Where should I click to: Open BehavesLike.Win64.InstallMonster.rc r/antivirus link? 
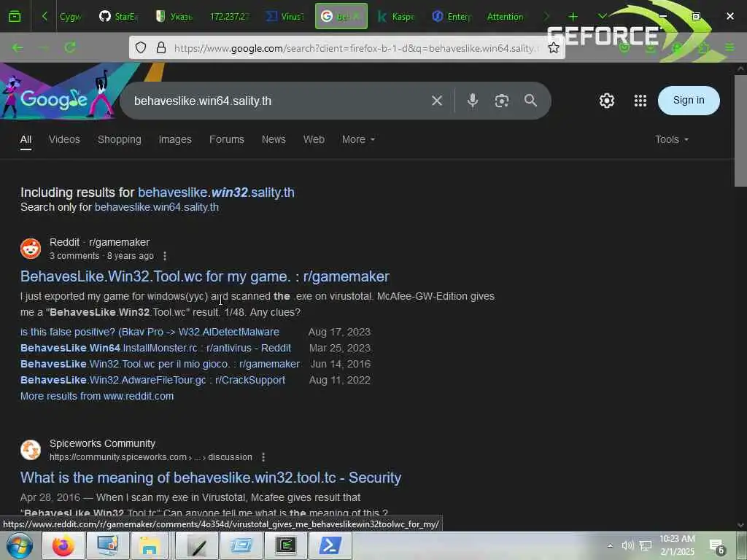coord(156,348)
